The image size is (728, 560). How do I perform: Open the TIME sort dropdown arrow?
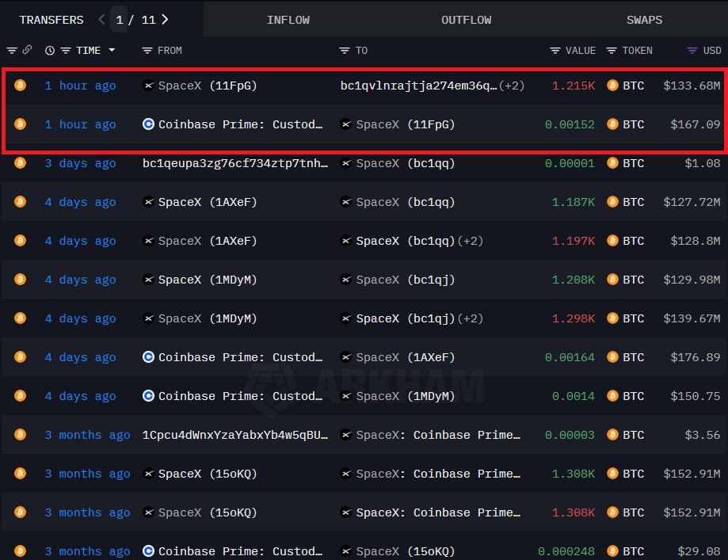(x=112, y=51)
